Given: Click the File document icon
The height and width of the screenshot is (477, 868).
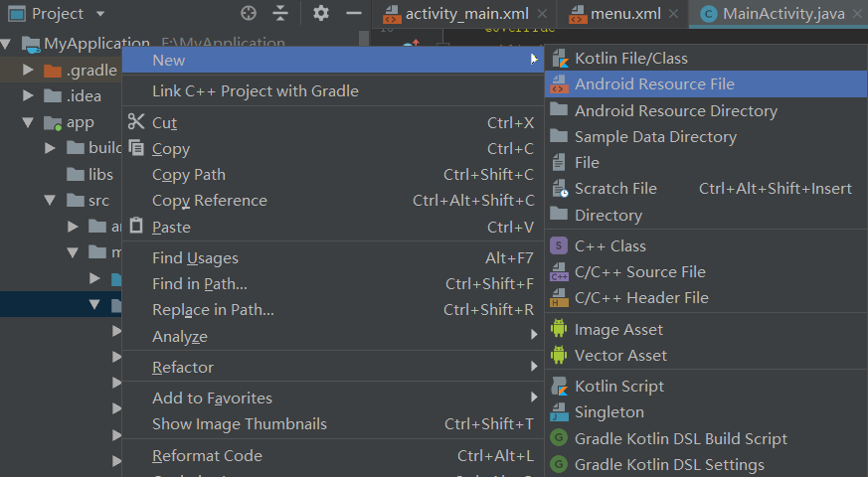Looking at the screenshot, I should (x=559, y=162).
